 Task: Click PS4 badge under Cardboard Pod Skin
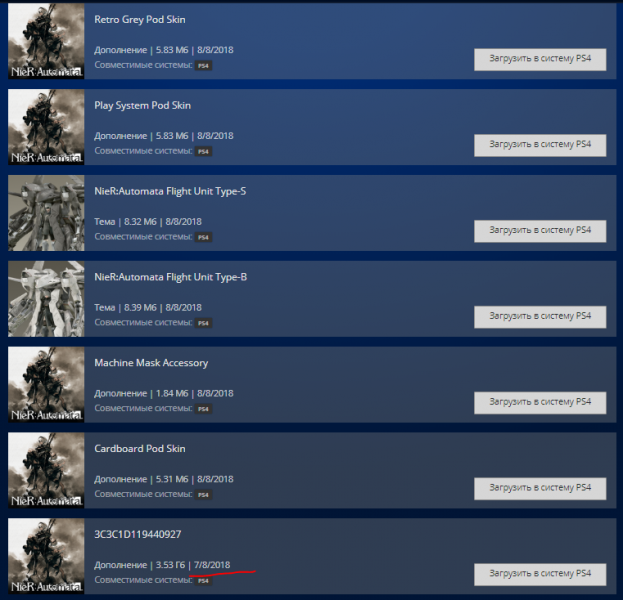(x=203, y=495)
